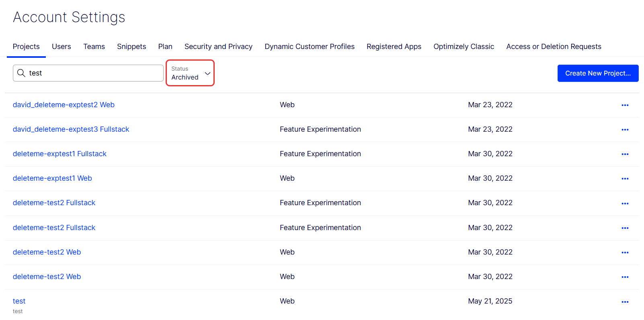
Task: Open actions menu for deleteme-exptest1 Web
Action: (x=625, y=179)
